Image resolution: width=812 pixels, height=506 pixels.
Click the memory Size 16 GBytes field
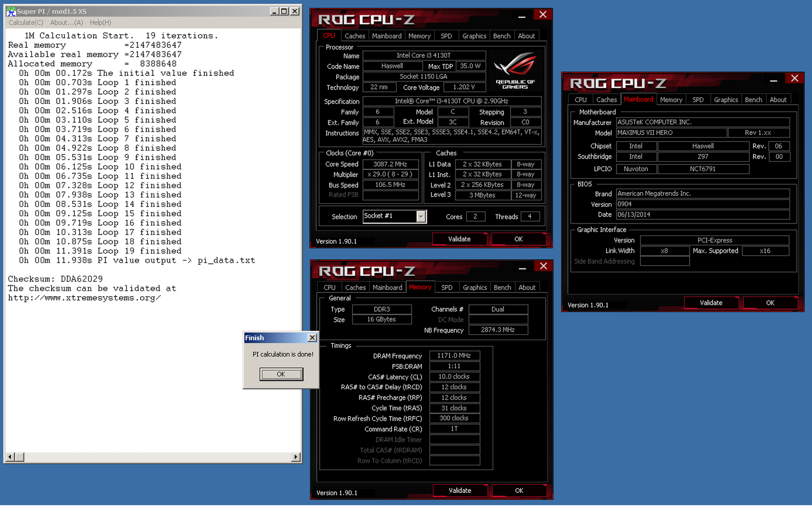coord(382,319)
